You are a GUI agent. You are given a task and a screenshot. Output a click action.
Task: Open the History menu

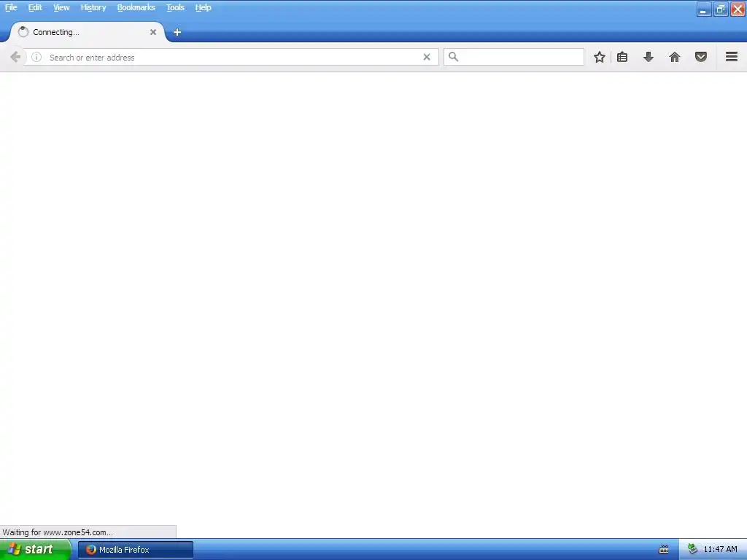click(x=93, y=7)
